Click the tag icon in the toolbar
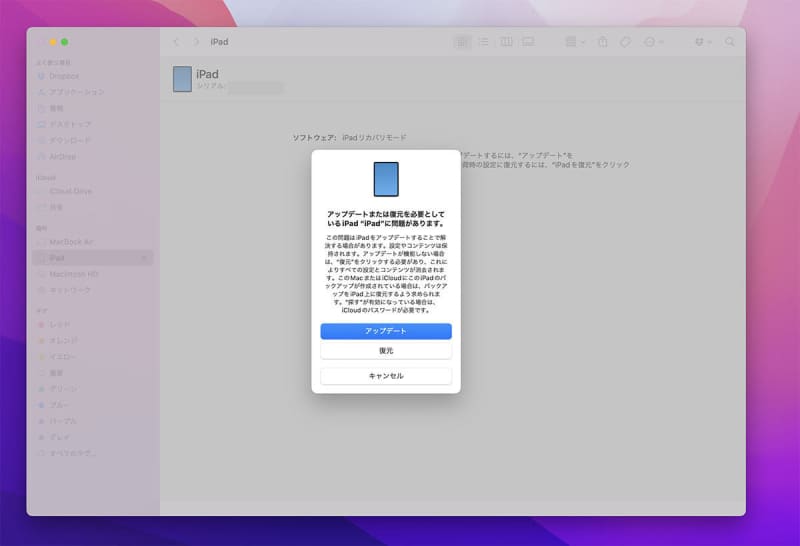 [625, 42]
